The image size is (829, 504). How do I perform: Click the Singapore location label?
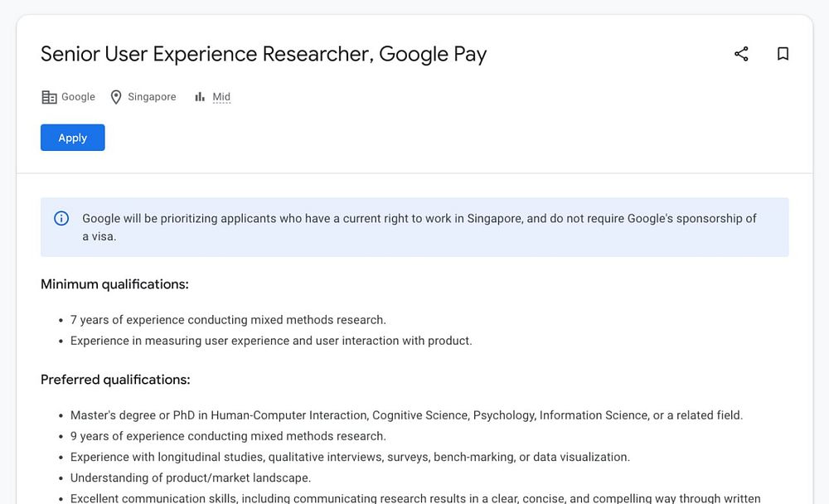[152, 97]
